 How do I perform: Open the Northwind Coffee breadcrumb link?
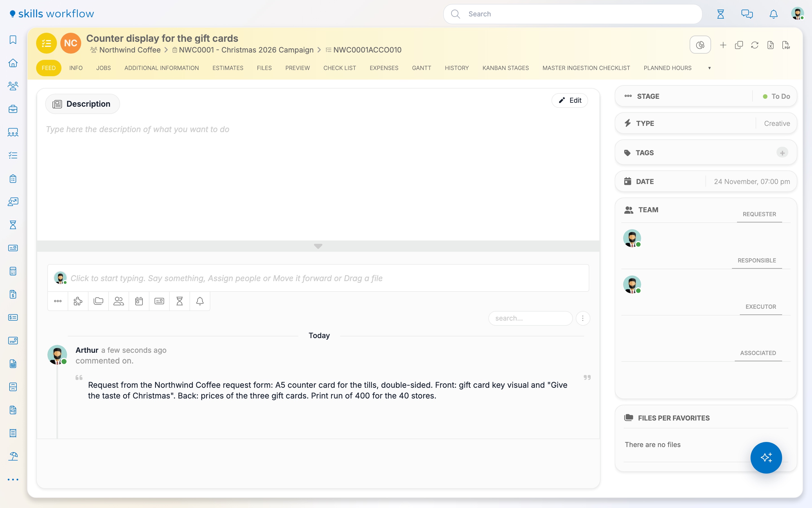click(x=130, y=50)
